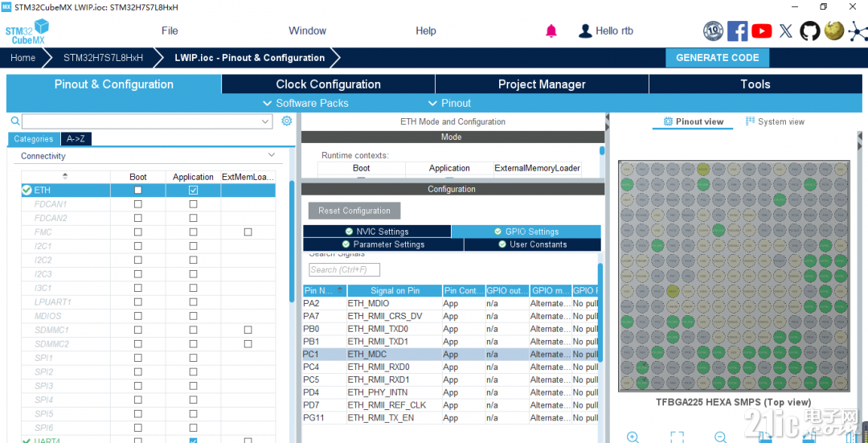Click the peripheral search combo box
Screen dimensions: 868x443
pos(147,121)
